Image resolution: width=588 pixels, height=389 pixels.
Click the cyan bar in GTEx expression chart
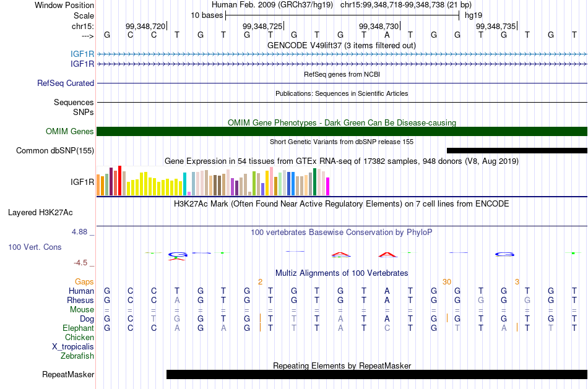pyautogui.click(x=184, y=184)
